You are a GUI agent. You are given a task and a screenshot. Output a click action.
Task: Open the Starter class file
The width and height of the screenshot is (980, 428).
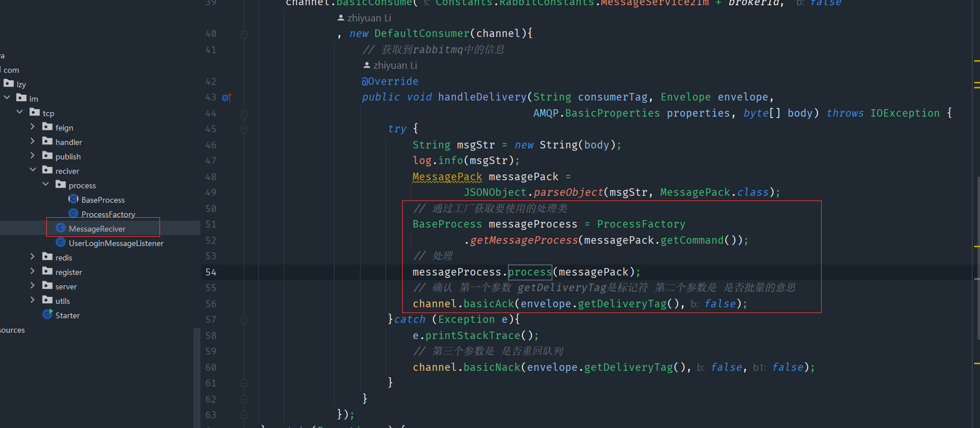[x=68, y=315]
